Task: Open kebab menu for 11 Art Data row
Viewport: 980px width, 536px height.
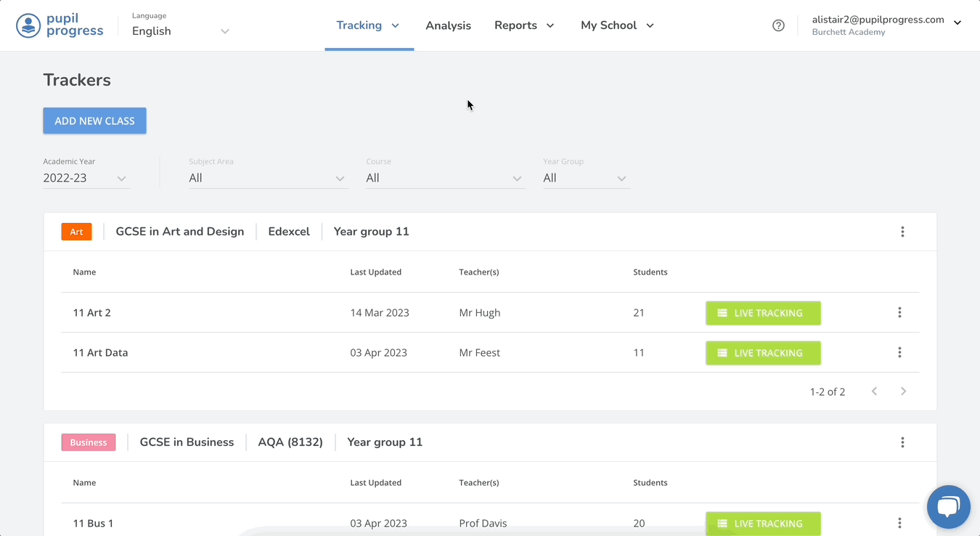Action: coord(899,352)
